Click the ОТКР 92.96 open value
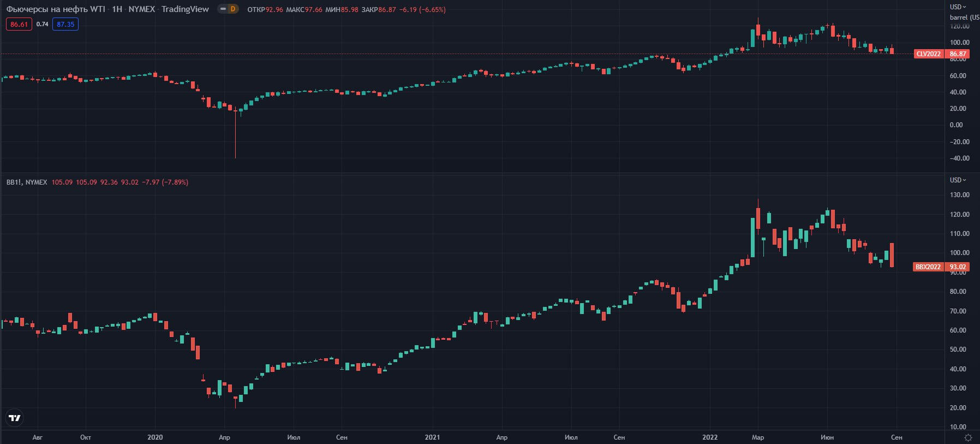The width and height of the screenshot is (980, 444). tap(265, 10)
